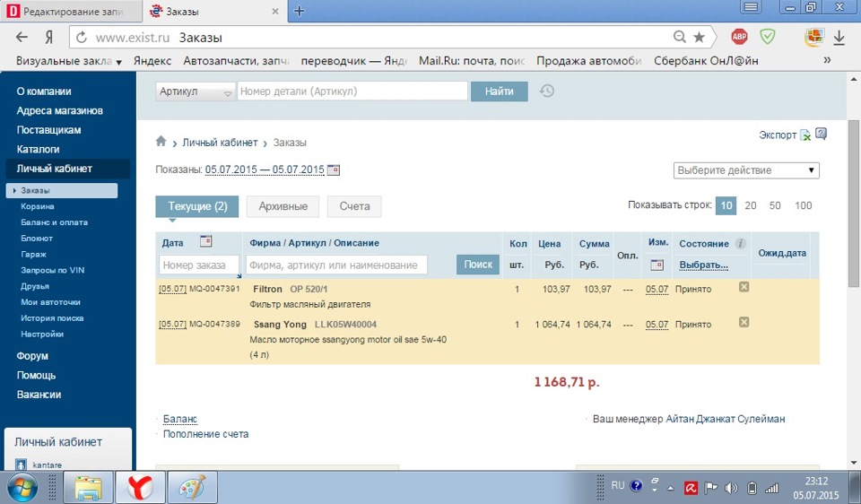Click the Yandex 'Я' home icon

pyautogui.click(x=48, y=38)
